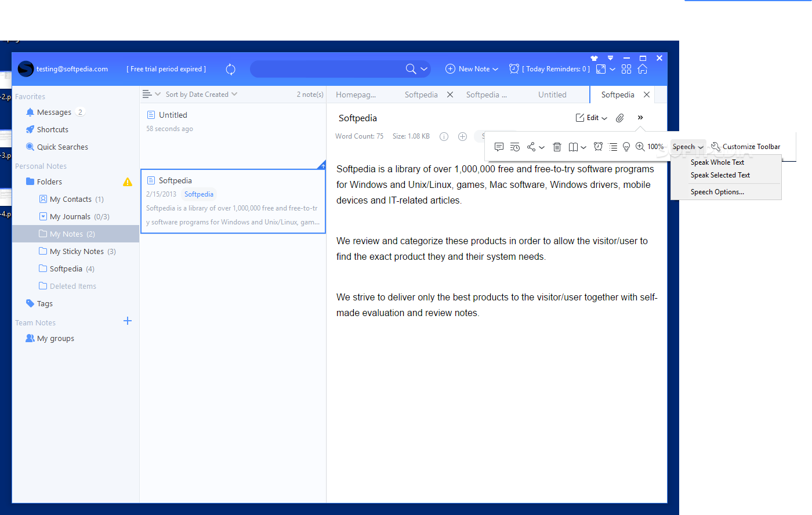Click the Edit button
812x515 pixels.
[587, 118]
